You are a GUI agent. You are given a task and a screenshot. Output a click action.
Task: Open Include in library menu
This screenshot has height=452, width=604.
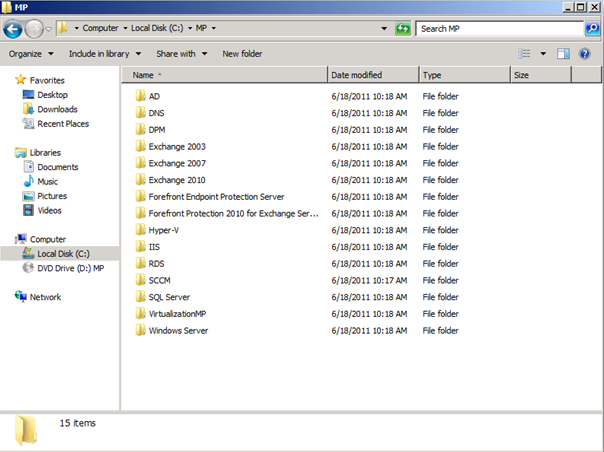(x=105, y=54)
